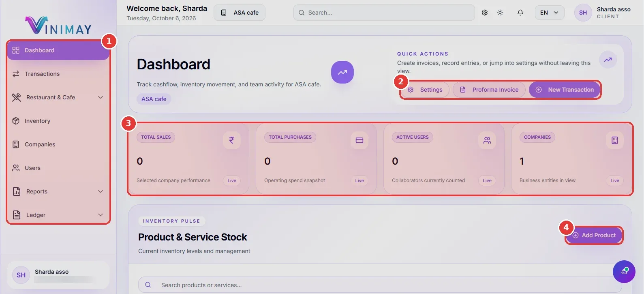The width and height of the screenshot is (644, 294).
Task: Open Inventory in sidebar
Action: (x=58, y=121)
